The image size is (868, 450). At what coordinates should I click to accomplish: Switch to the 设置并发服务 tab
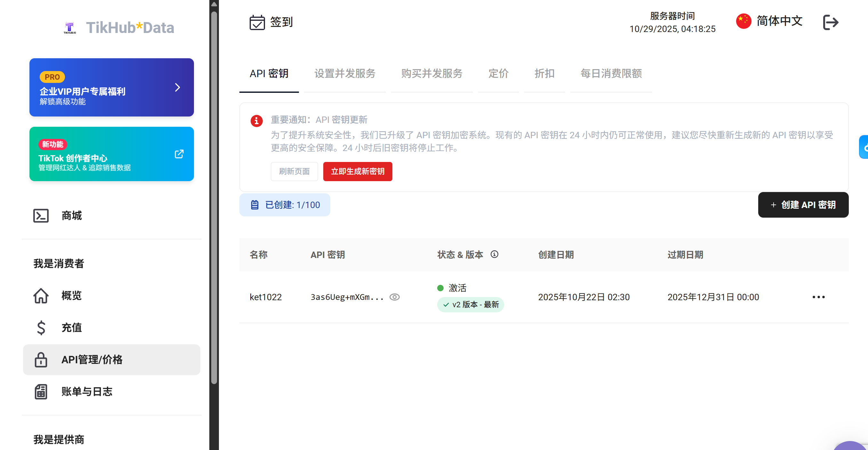tap(345, 74)
